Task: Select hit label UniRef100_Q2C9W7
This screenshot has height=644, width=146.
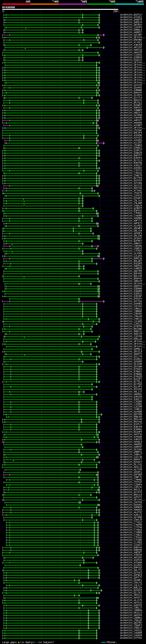Action: (x=131, y=35)
